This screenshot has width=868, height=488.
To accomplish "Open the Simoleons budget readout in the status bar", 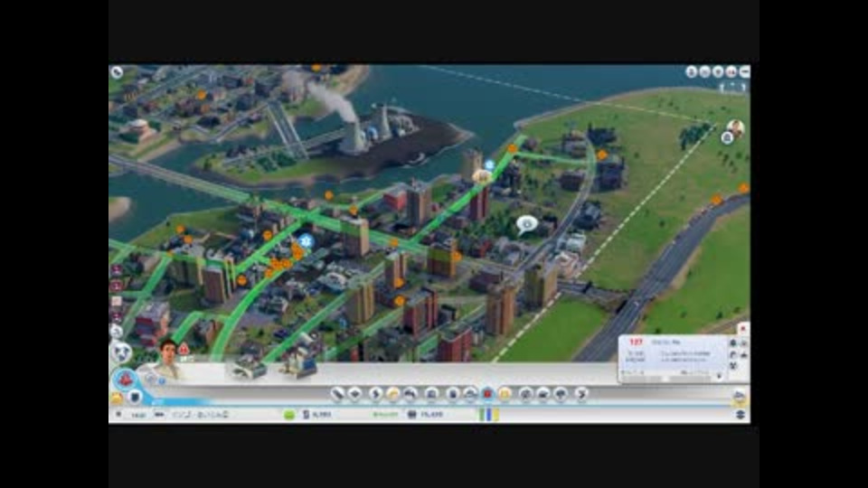I will (x=317, y=415).
